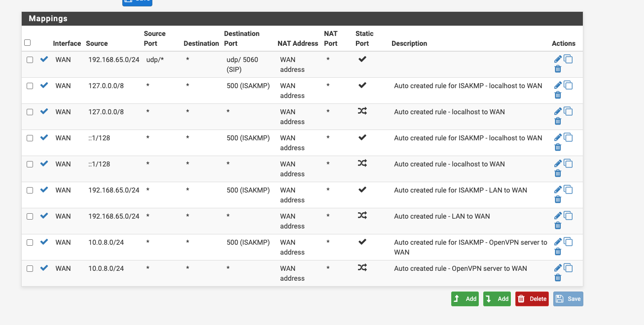
Task: Click the red Delete button
Action: coord(532,299)
